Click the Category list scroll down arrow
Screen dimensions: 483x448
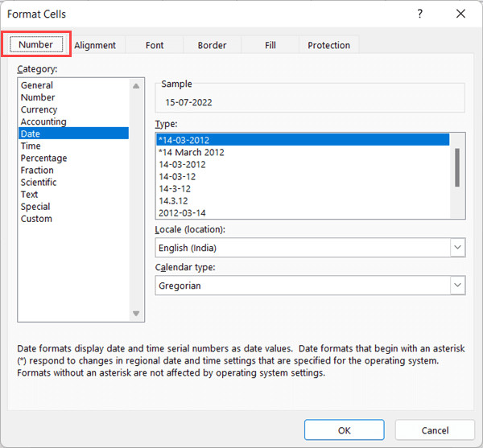136,314
